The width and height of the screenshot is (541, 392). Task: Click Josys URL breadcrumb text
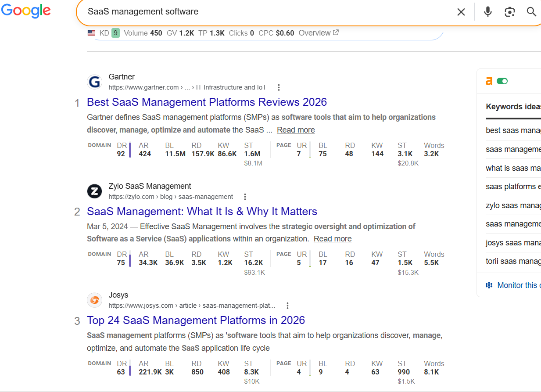click(x=192, y=306)
